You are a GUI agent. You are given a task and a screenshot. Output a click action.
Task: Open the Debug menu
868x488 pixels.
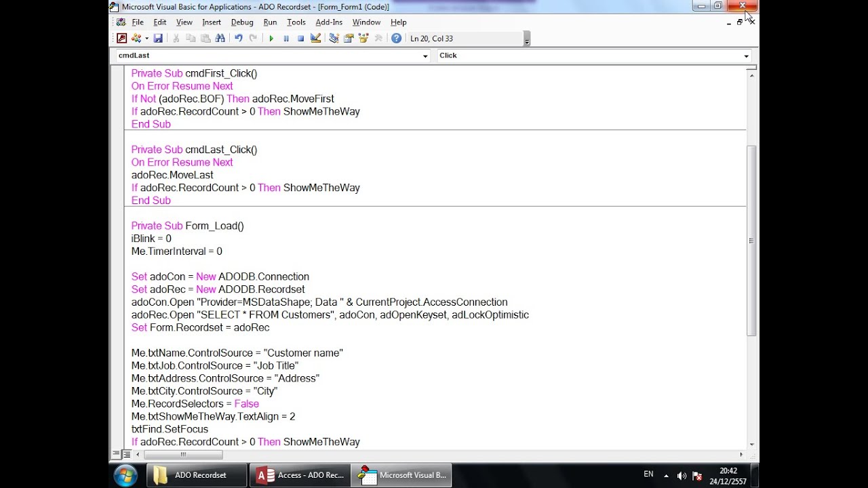coord(242,22)
